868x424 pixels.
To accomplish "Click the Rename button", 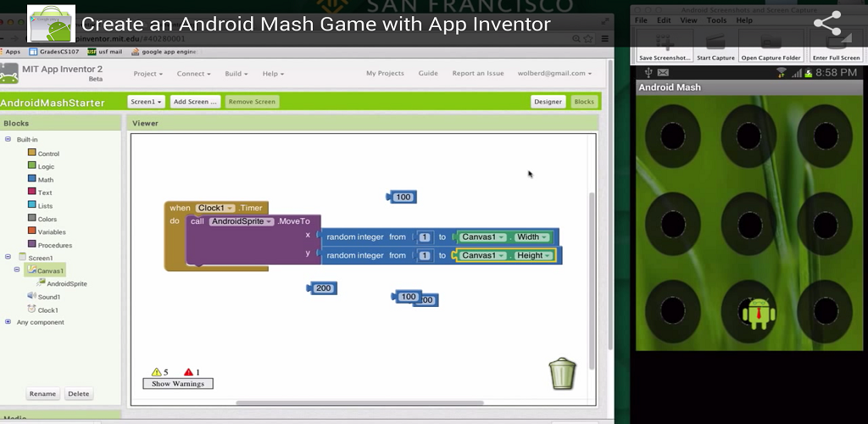I will (42, 393).
